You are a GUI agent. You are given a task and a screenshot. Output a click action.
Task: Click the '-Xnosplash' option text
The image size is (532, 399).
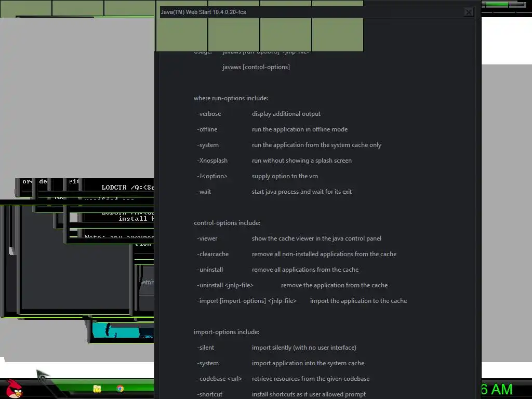click(212, 161)
